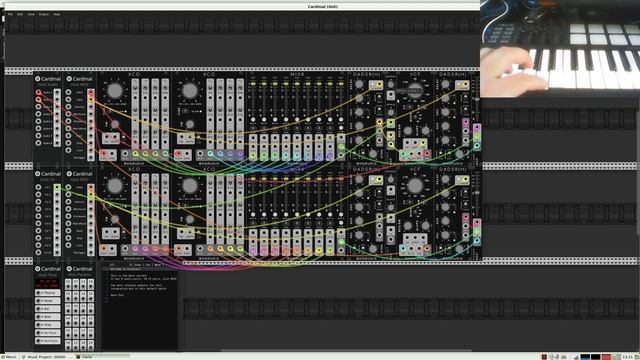The height and width of the screenshot is (360, 640).
Task: Open the View menu
Action: pyautogui.click(x=31, y=14)
